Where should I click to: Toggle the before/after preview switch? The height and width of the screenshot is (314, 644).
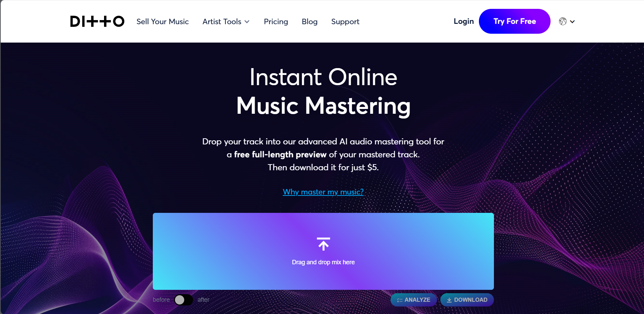184,300
